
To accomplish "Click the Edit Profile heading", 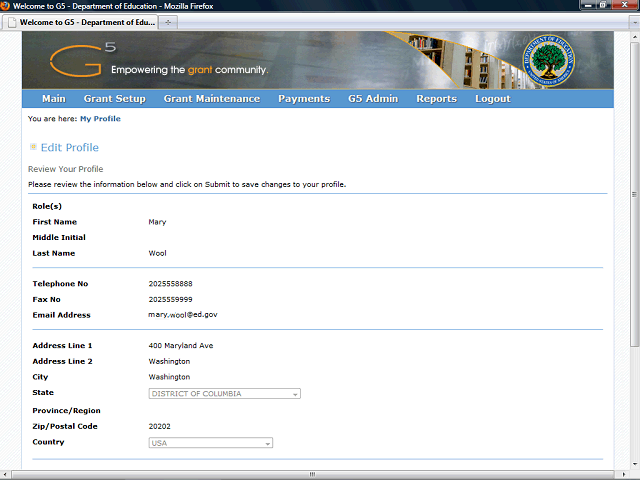I will click(69, 147).
